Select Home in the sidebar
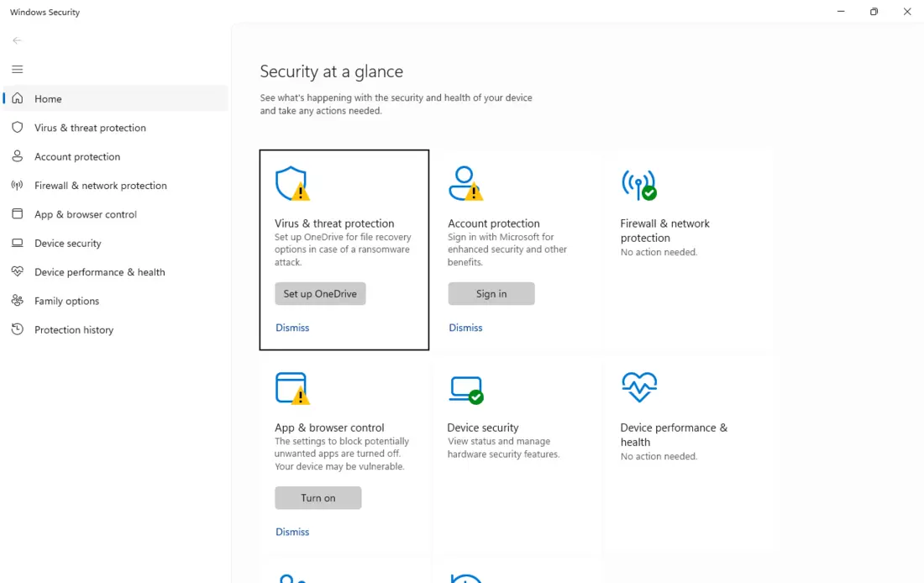Viewport: 924px width, 583px height. (116, 98)
